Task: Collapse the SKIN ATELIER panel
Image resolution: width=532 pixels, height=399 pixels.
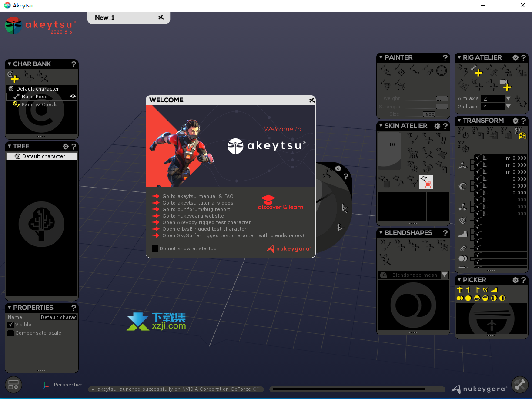Action: 381,126
